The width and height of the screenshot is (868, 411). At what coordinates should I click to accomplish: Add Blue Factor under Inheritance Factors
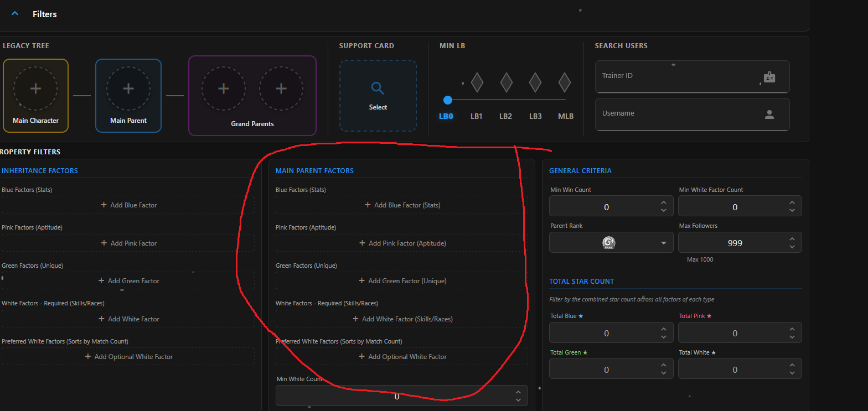pos(128,205)
